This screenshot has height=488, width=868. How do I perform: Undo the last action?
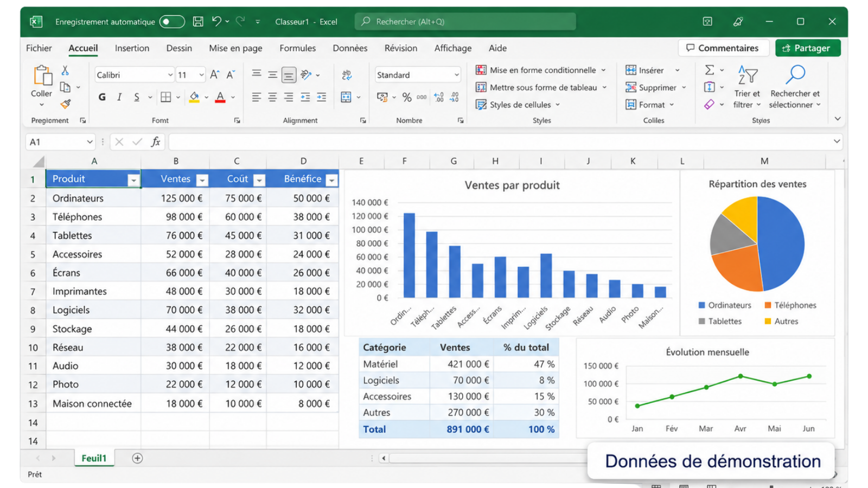[x=216, y=21]
